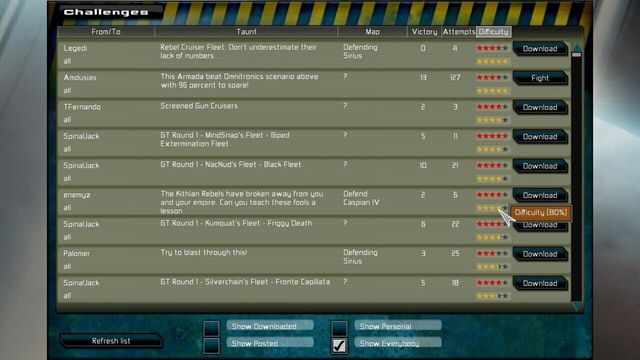
Task: Download the Legedi Rebel Cruiser Fleet challenge
Action: [540, 49]
